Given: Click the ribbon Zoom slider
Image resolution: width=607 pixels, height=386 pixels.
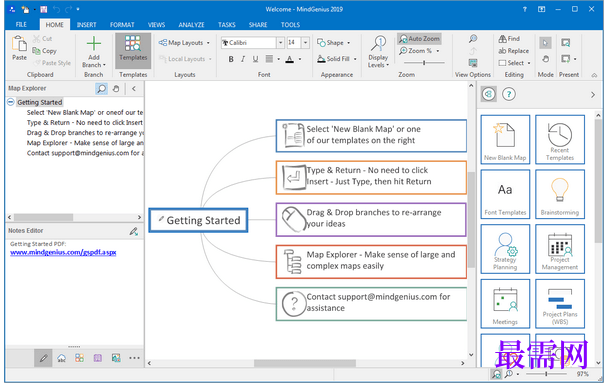Looking at the screenshot, I should [424, 62].
